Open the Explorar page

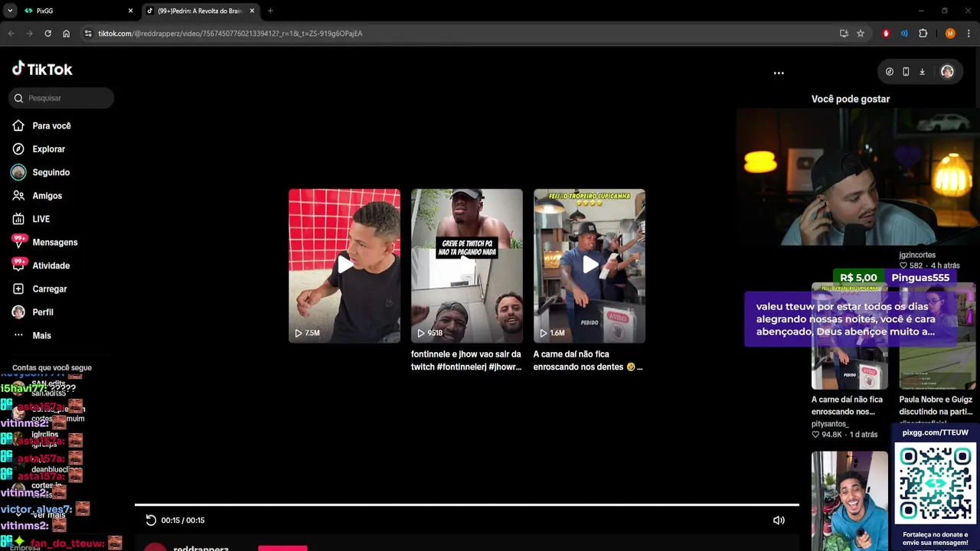pos(48,149)
